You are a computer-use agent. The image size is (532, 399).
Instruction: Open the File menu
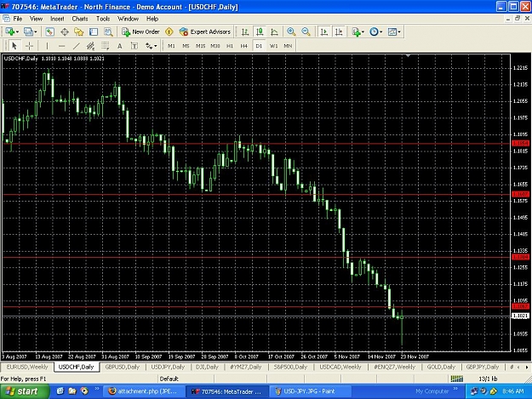17,19
